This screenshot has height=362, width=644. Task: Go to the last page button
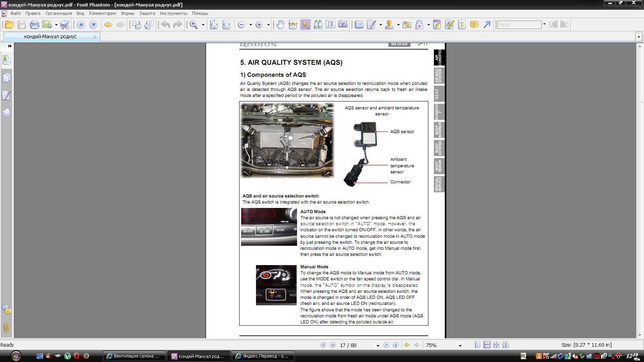396,345
